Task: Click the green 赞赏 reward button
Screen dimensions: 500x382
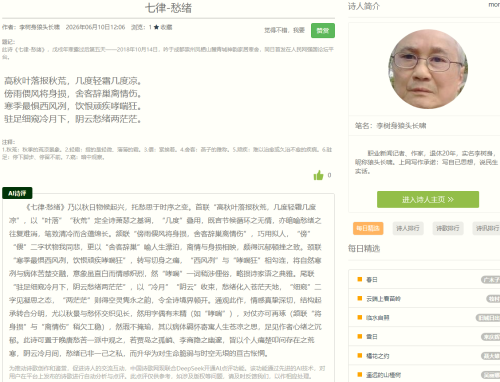Action: tap(323, 31)
